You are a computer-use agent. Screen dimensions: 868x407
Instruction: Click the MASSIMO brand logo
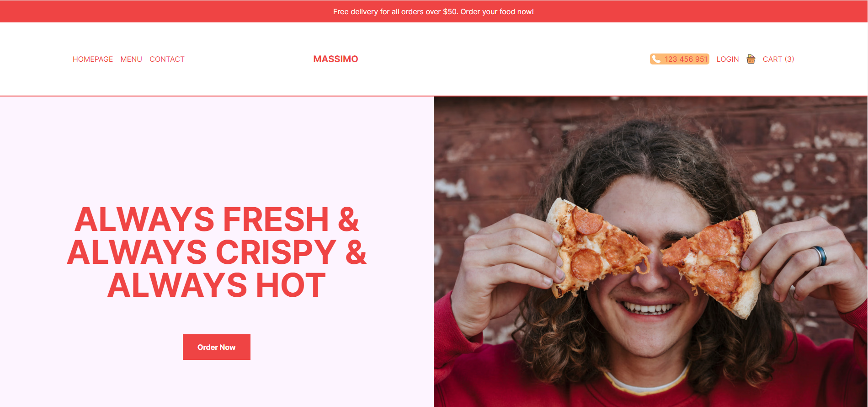[335, 59]
